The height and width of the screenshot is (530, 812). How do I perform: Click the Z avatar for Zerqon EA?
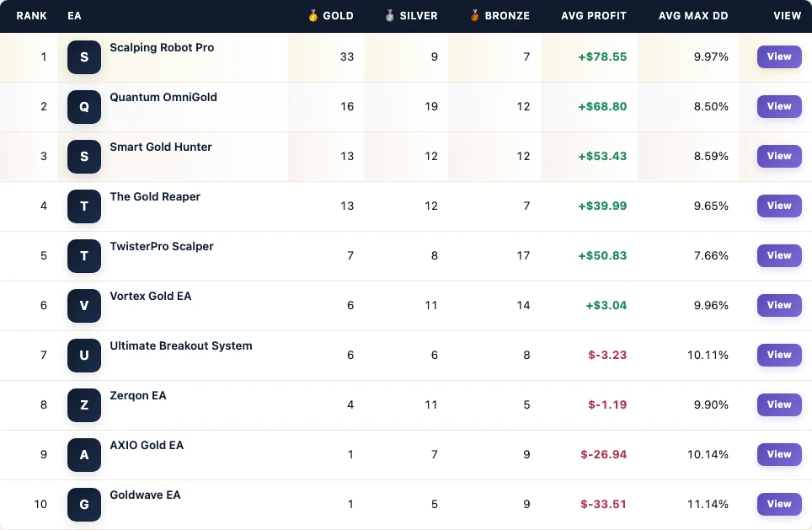pyautogui.click(x=84, y=405)
